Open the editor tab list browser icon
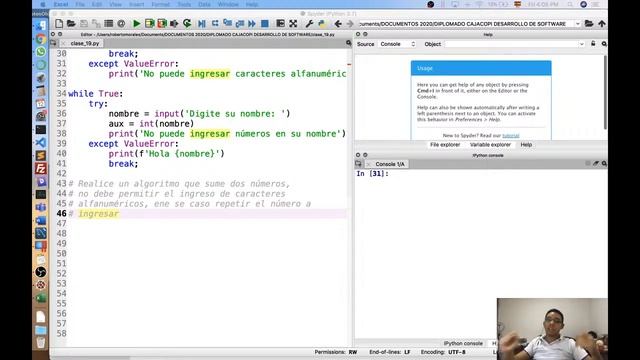The width and height of the screenshot is (640, 360). [53, 43]
